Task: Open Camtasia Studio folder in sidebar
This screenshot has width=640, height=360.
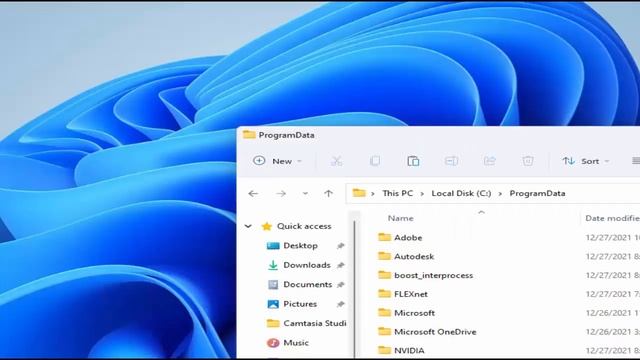Action: click(315, 323)
